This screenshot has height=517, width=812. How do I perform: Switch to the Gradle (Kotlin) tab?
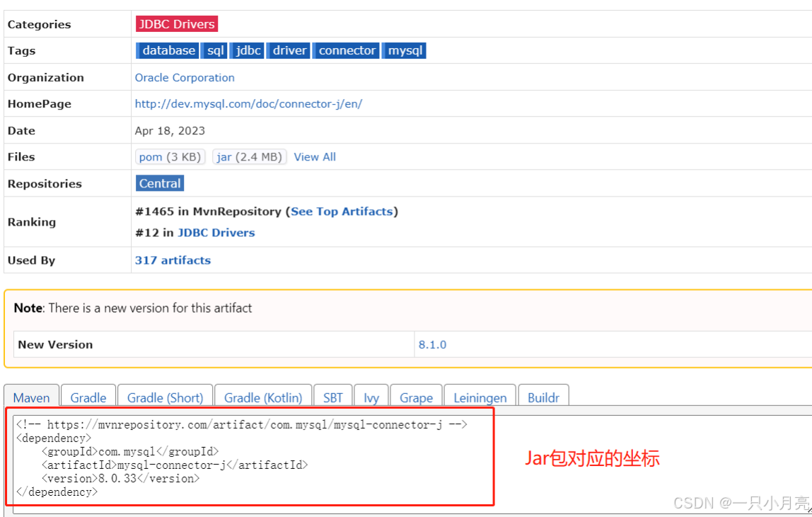[x=263, y=397]
